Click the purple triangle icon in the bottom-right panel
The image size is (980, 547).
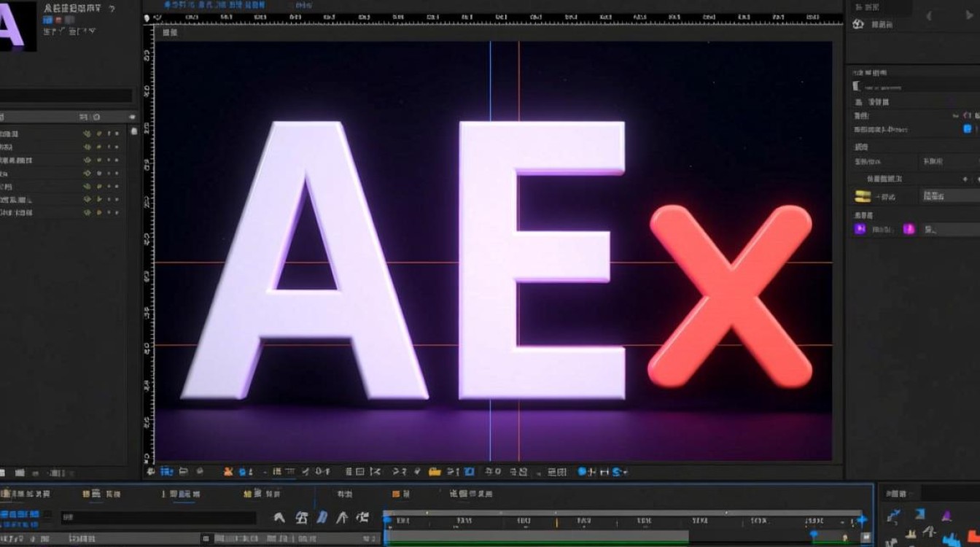[x=946, y=516]
